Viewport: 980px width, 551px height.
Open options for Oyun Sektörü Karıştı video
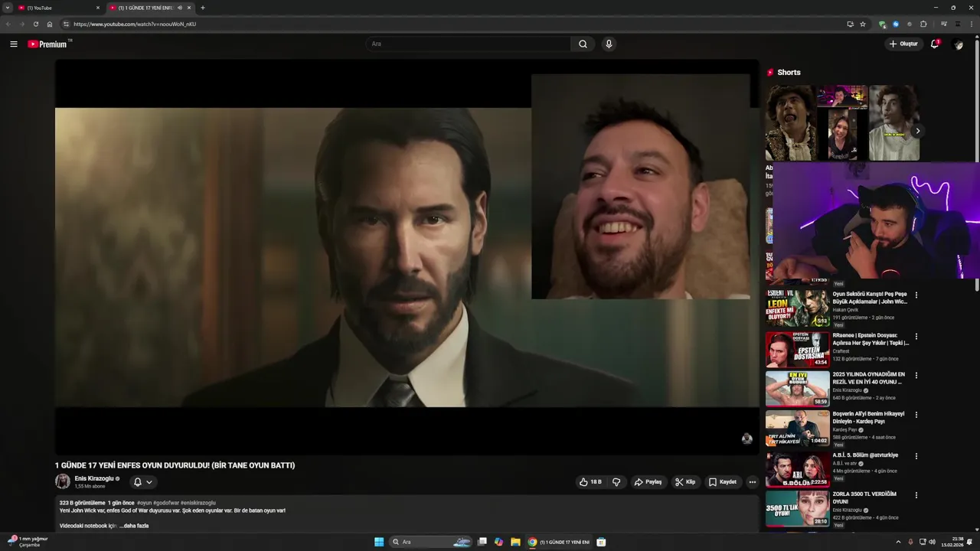pos(916,295)
